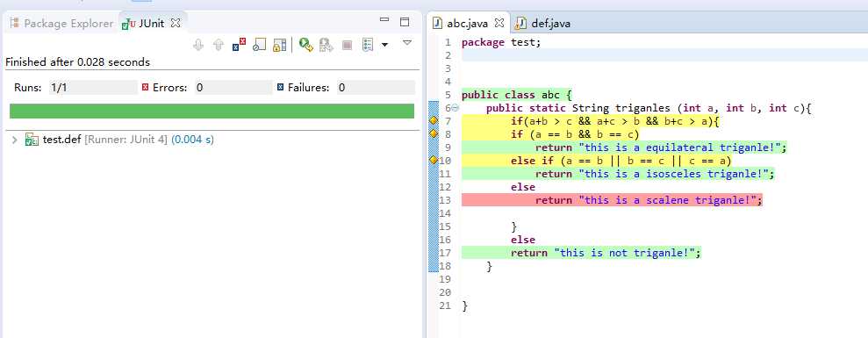
Task: Click the 'this is not triganle!' return line
Action: point(606,253)
